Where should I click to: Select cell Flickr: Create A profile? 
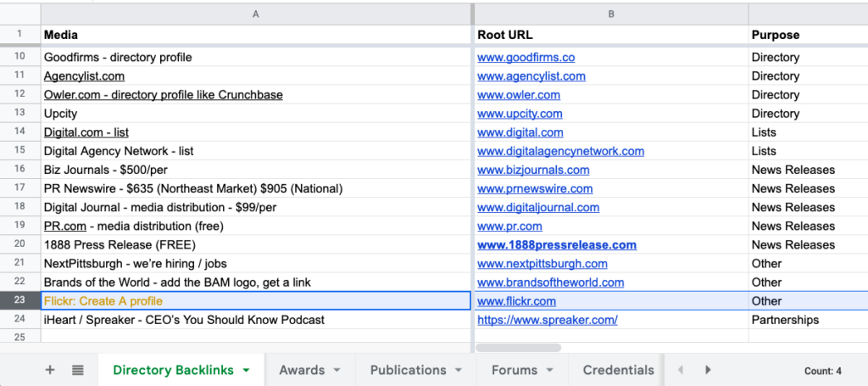(x=256, y=301)
